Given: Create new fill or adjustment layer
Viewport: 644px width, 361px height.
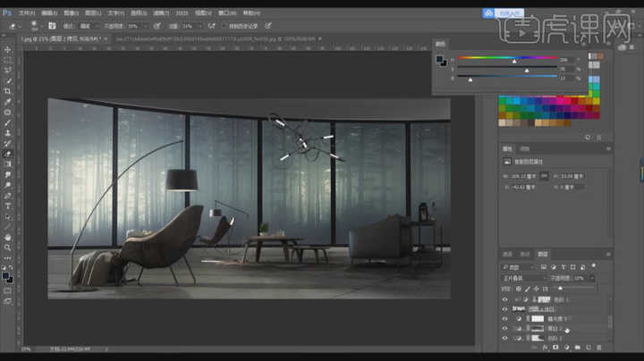Looking at the screenshot, I should tap(567, 348).
